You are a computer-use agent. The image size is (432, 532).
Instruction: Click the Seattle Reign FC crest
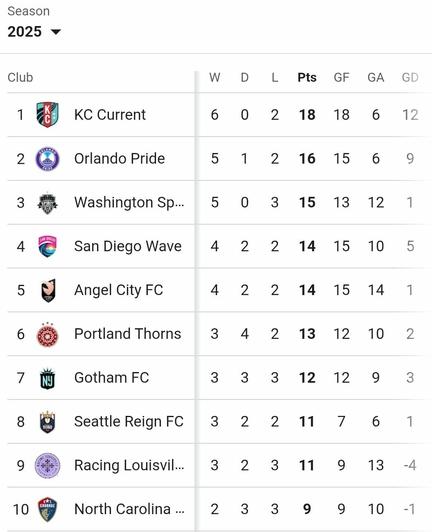coord(48,422)
